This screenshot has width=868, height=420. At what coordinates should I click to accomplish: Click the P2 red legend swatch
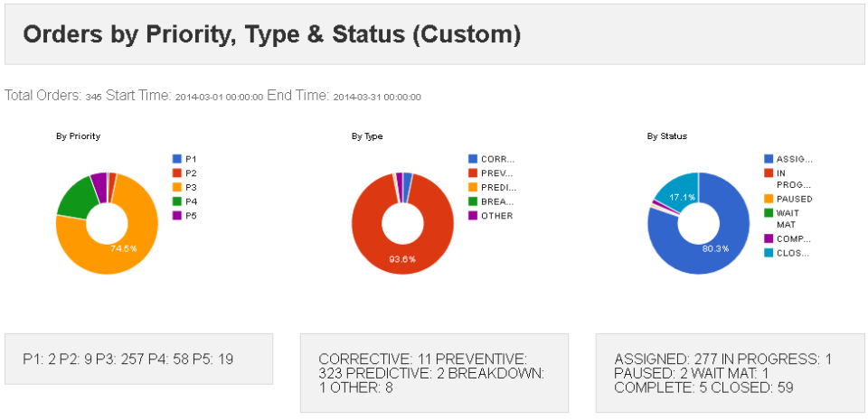(176, 173)
